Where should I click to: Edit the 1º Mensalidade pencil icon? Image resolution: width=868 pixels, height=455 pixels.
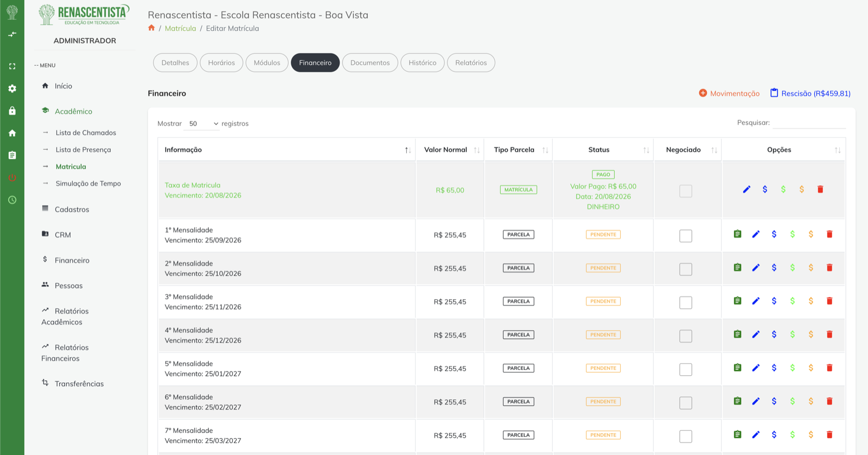[756, 234]
